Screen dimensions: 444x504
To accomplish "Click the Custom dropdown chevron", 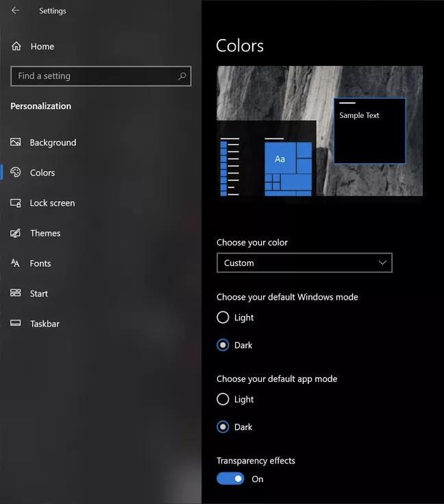I will coord(382,263).
